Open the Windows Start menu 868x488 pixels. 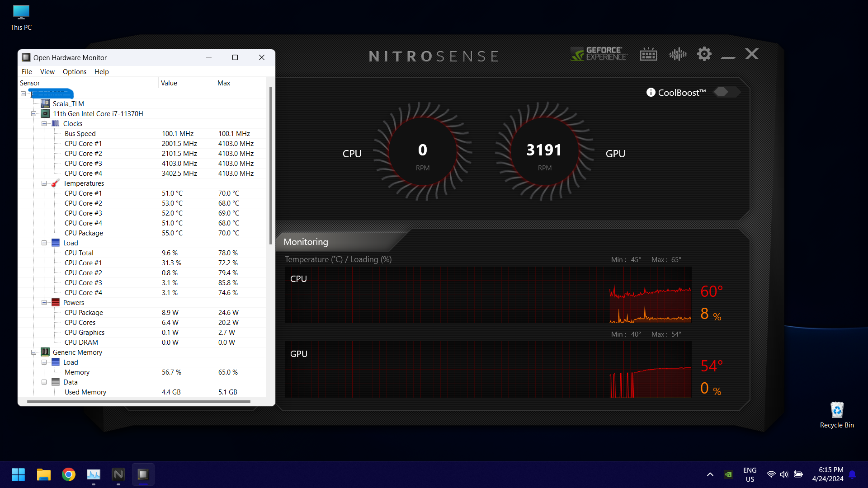(18, 474)
